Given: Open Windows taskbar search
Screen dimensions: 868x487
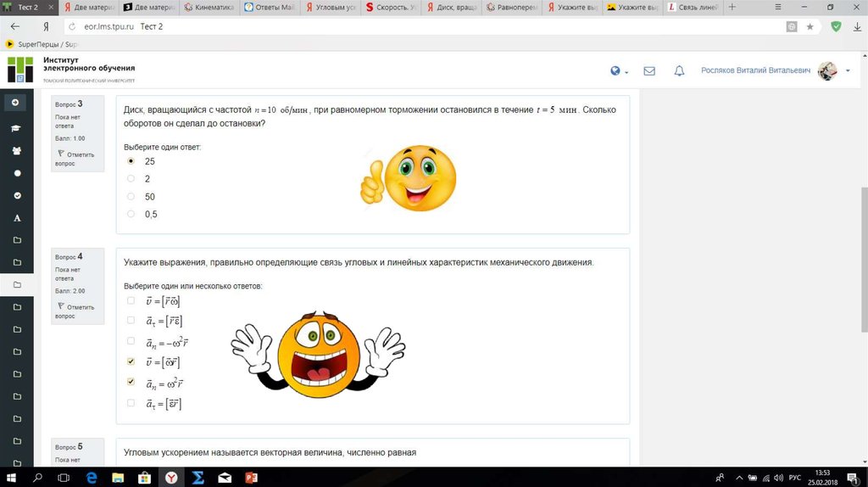Looking at the screenshot, I should pyautogui.click(x=37, y=478).
